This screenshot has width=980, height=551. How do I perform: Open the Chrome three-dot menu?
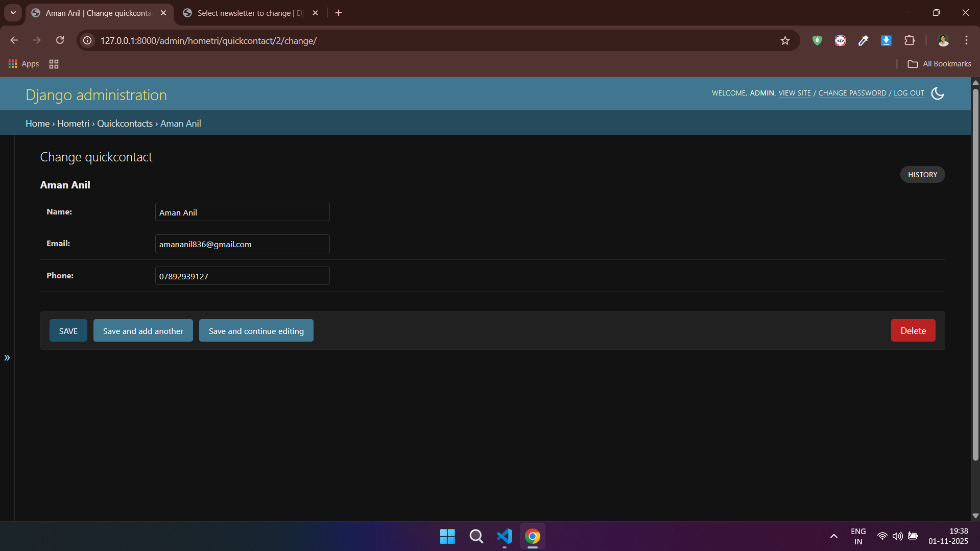[966, 40]
